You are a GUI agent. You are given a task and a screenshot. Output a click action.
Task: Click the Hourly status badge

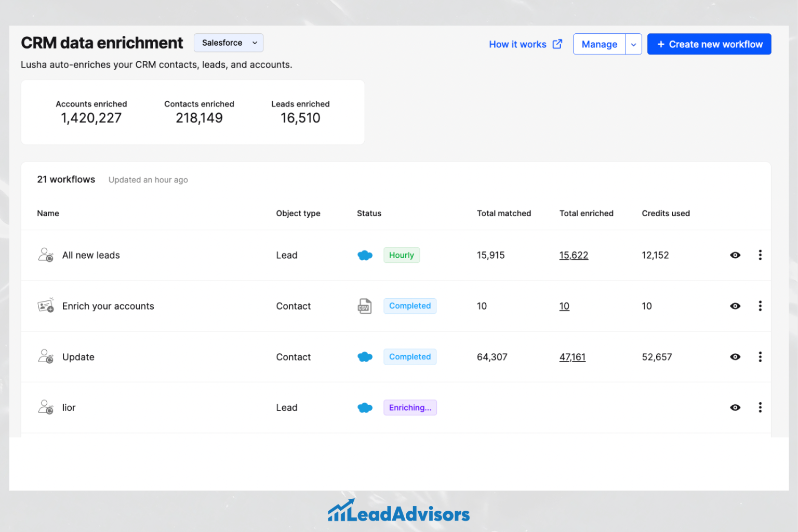click(402, 255)
